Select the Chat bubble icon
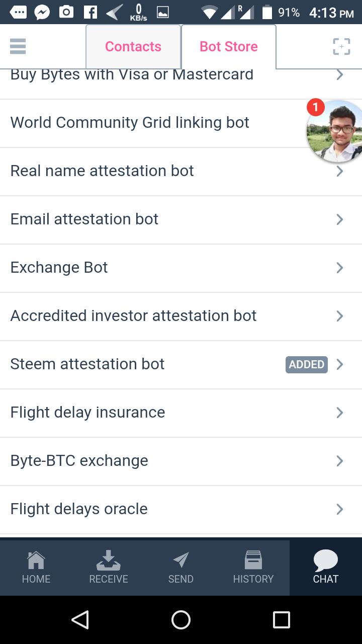Screen dimensions: 362x644 326,560
